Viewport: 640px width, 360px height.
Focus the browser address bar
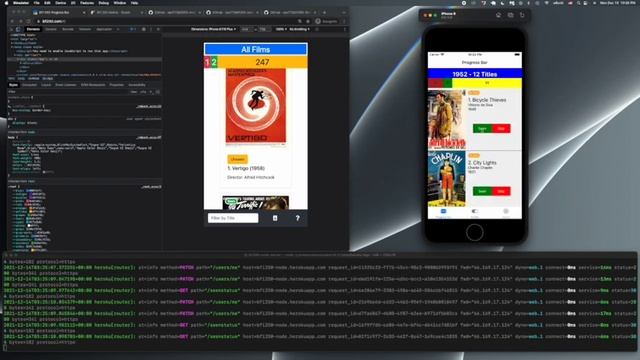click(163, 21)
